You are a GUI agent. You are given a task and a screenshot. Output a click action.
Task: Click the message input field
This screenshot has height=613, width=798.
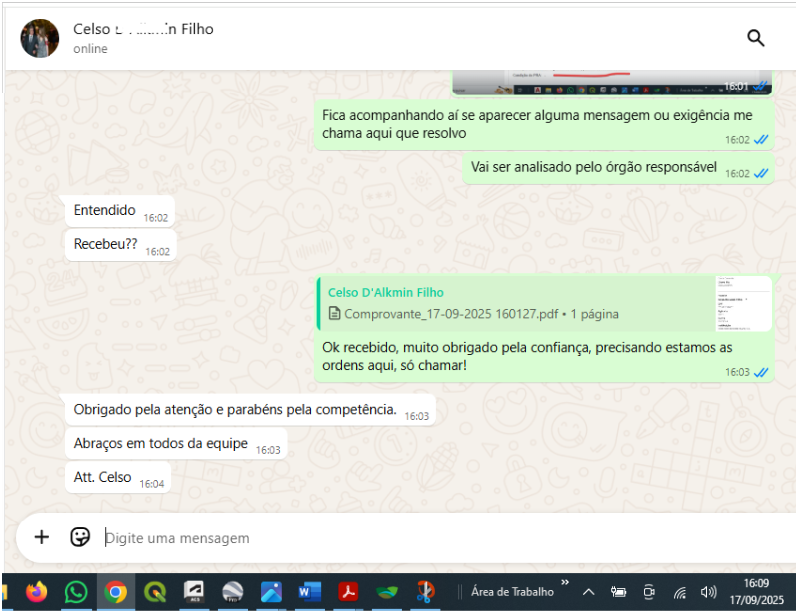[x=400, y=538]
